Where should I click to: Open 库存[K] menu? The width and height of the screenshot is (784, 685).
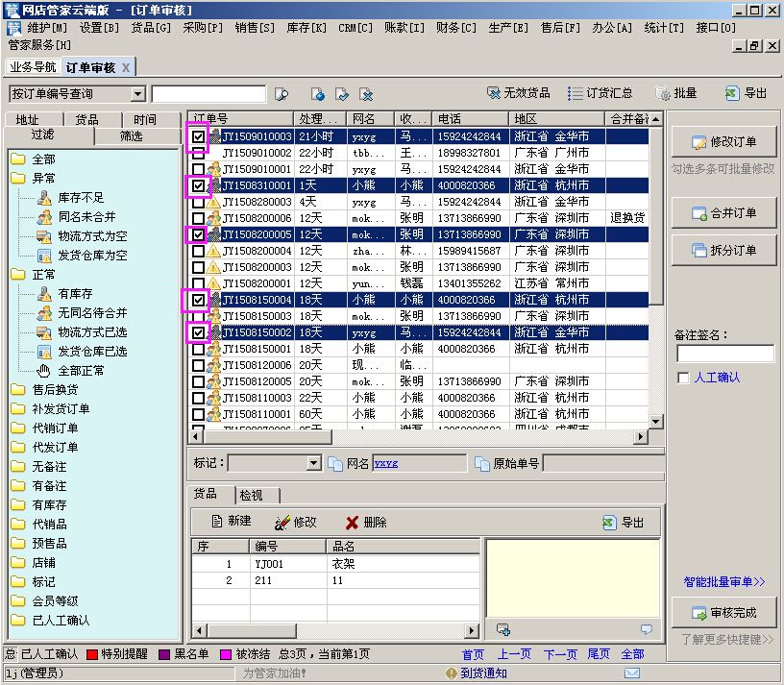click(306, 28)
